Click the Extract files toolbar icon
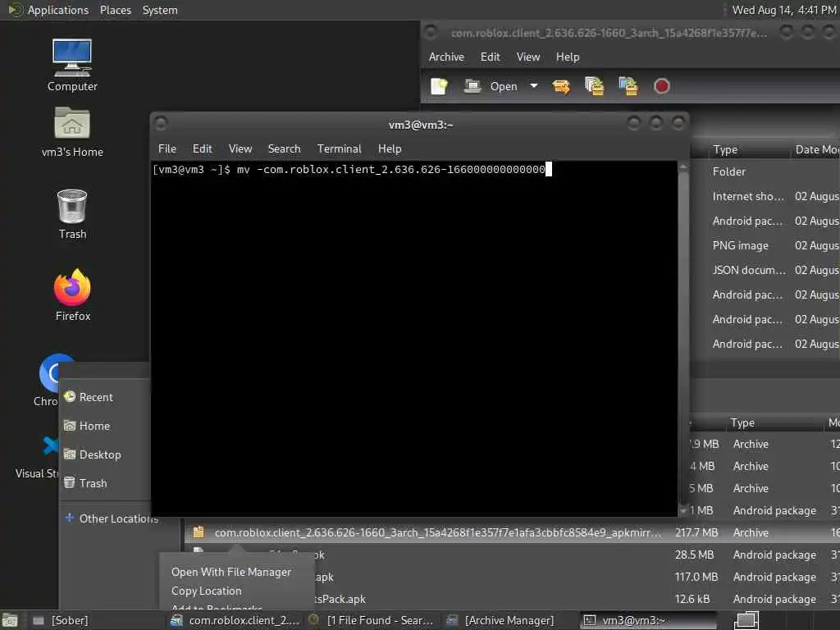This screenshot has width=840, height=630. point(561,86)
